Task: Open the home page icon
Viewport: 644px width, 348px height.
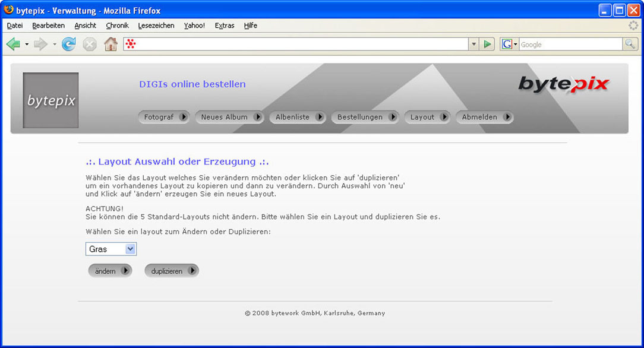Action: coord(111,44)
